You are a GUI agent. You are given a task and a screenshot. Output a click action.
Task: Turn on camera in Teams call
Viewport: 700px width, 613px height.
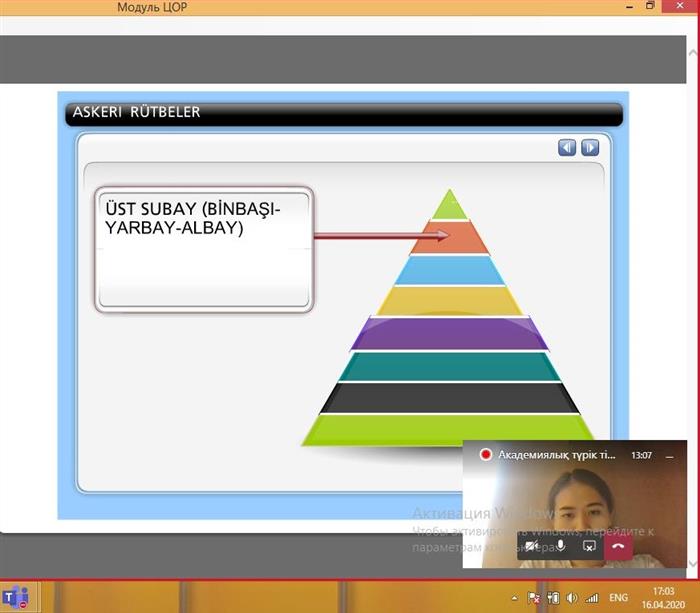pyautogui.click(x=532, y=545)
